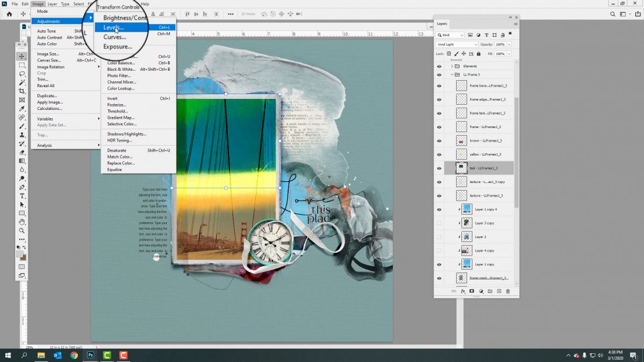Expand the Elements layer group

click(x=452, y=66)
